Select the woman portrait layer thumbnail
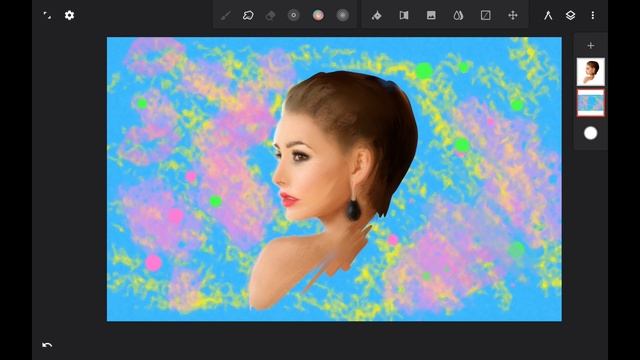 coord(591,71)
